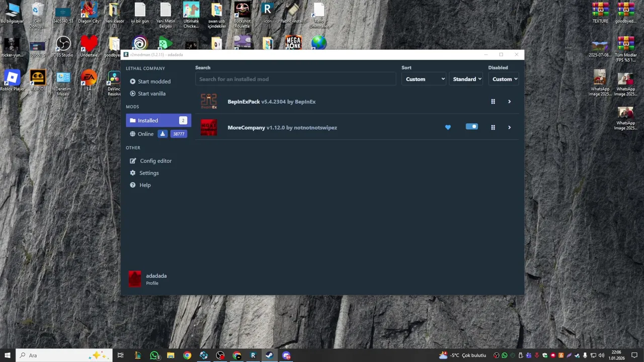This screenshot has height=362, width=644.
Task: Select the Ultimate Chicken desktop icon
Action: [191, 15]
